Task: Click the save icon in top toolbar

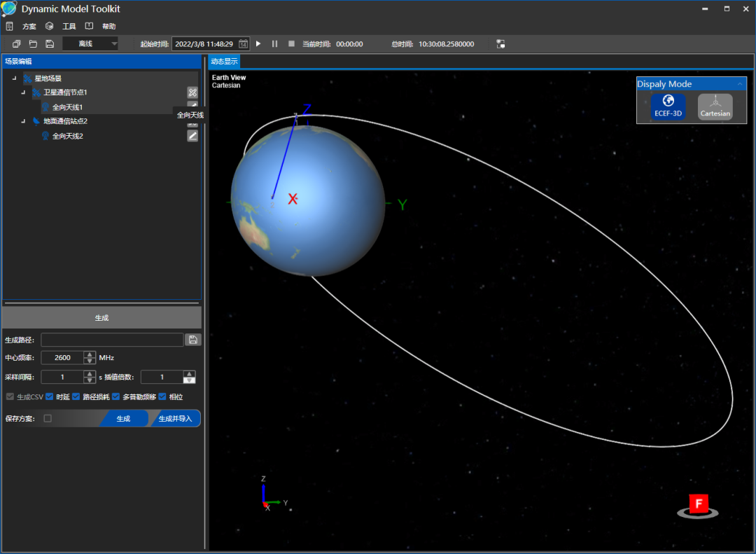Action: pyautogui.click(x=50, y=44)
